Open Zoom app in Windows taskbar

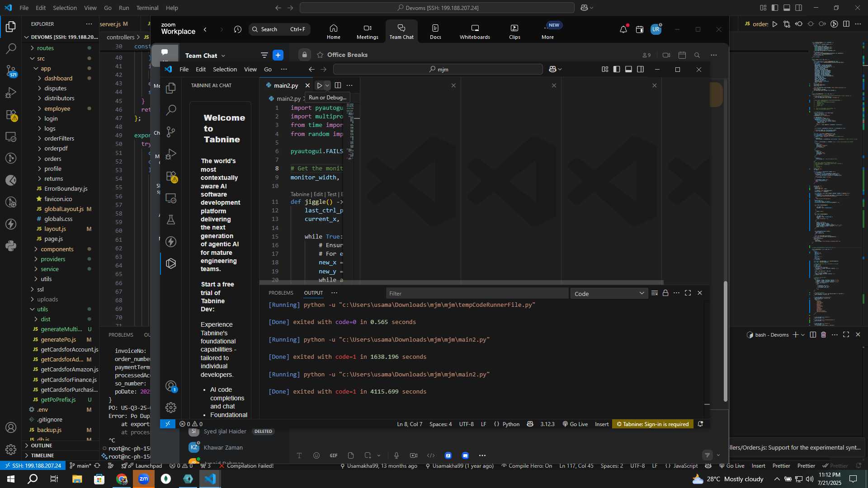(x=144, y=479)
